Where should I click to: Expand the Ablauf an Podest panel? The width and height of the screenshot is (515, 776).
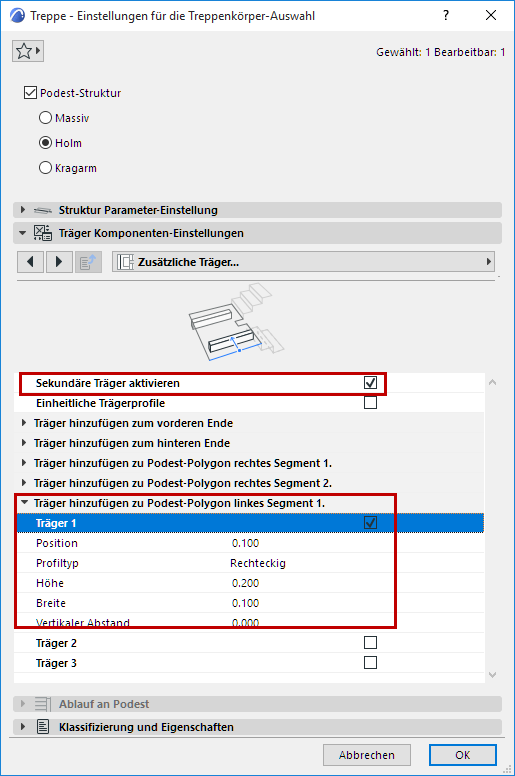pyautogui.click(x=23, y=704)
